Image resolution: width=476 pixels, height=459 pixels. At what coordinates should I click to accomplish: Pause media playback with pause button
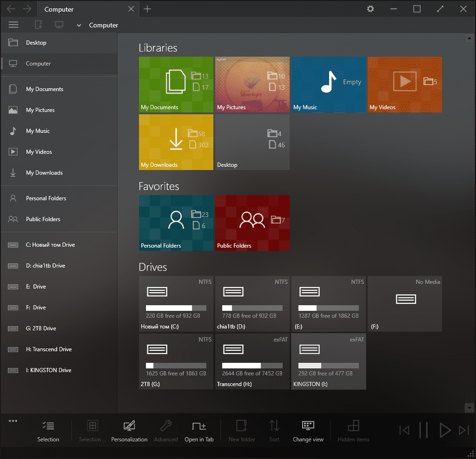423,430
